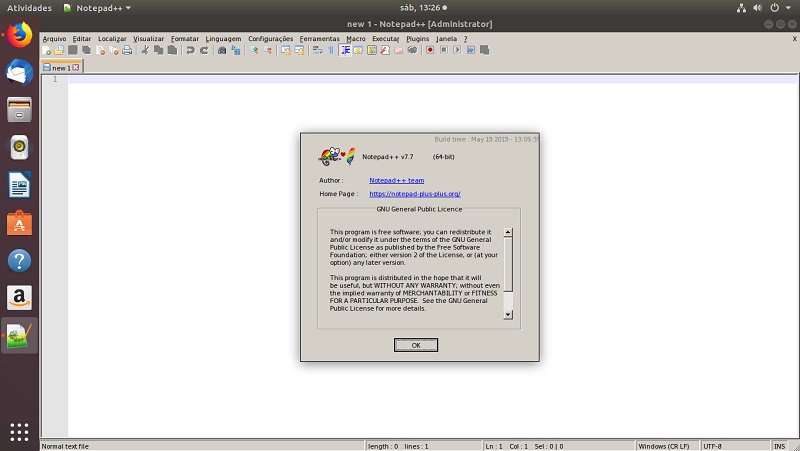Open LibreOffice Writer from the dock
Viewport: 800px width, 451px height.
tap(19, 185)
